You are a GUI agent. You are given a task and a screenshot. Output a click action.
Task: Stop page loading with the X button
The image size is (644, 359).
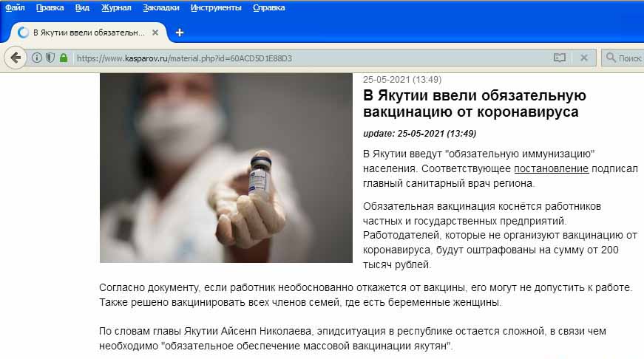pyautogui.click(x=583, y=58)
